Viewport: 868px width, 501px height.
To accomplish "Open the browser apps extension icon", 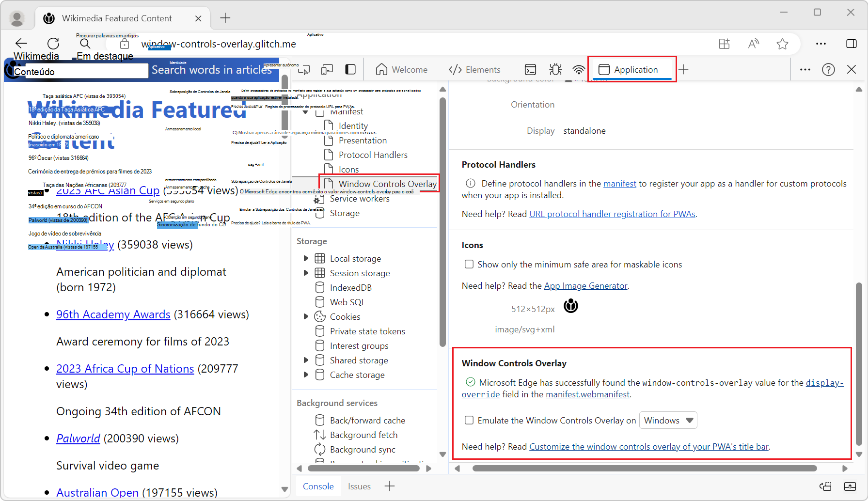I will [724, 44].
